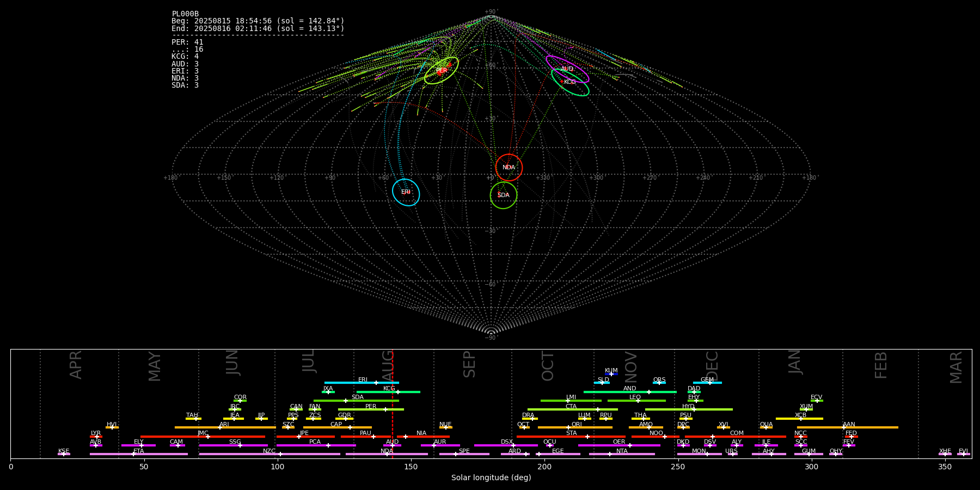Viewport: 980px width, 490px height.
Task: Click the pink NDA bar in timeline
Action: [x=387, y=454]
